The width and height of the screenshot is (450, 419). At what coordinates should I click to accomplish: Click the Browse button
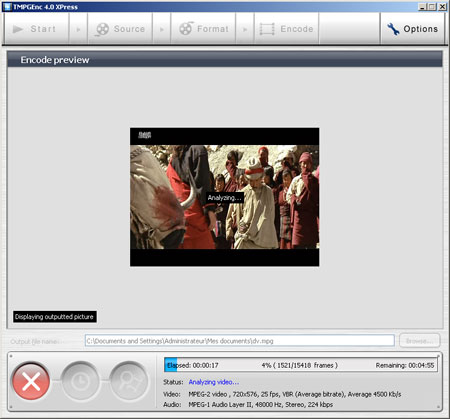pos(419,341)
